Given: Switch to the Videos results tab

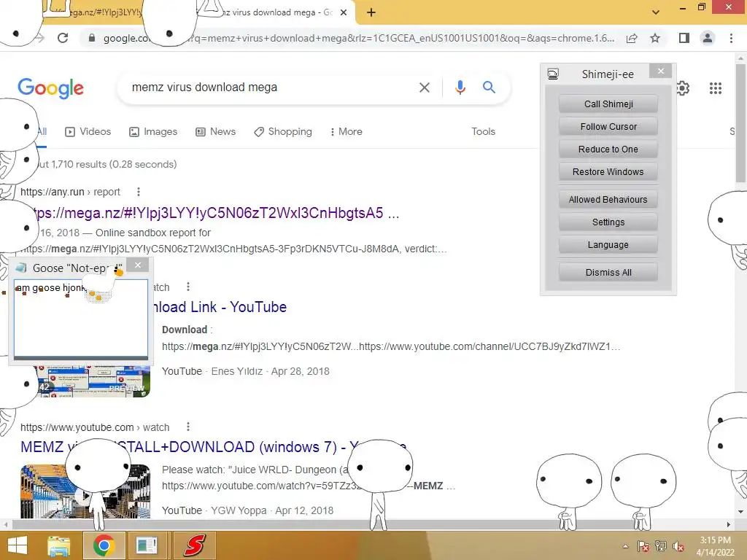Looking at the screenshot, I should pos(88,132).
